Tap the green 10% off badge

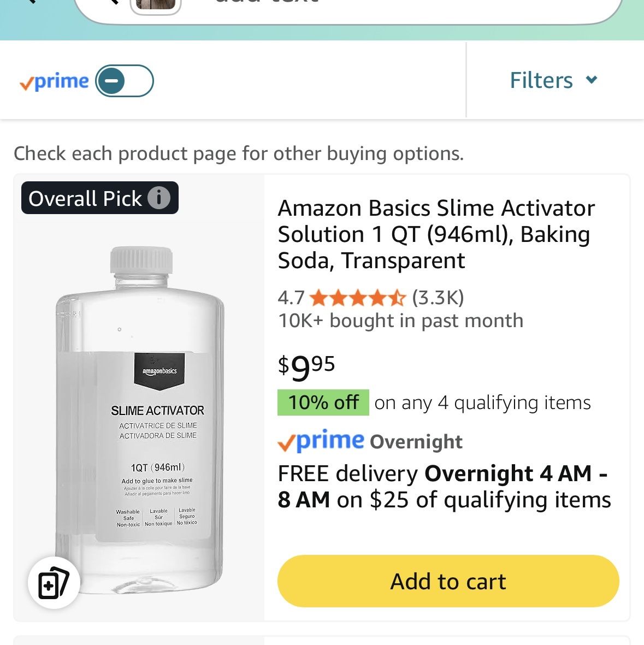(323, 403)
